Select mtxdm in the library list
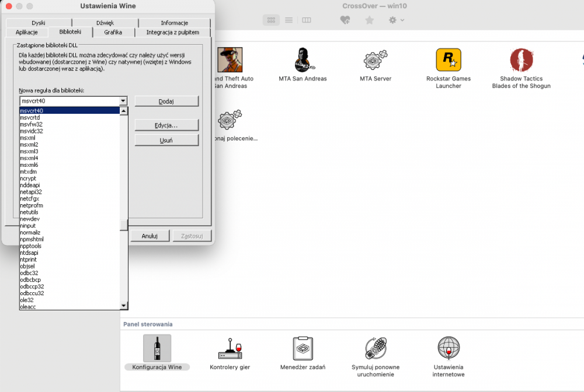The width and height of the screenshot is (584, 392). point(69,171)
